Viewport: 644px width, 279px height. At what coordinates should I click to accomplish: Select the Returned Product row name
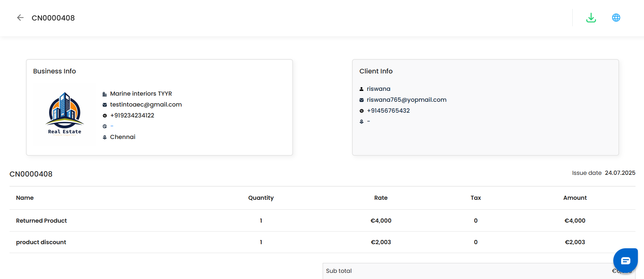click(41, 221)
